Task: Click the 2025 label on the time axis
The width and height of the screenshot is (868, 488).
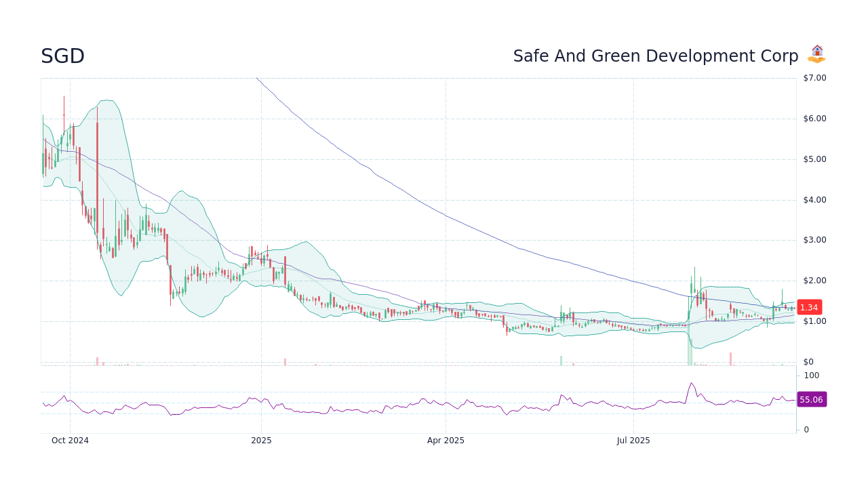Action: coord(262,440)
